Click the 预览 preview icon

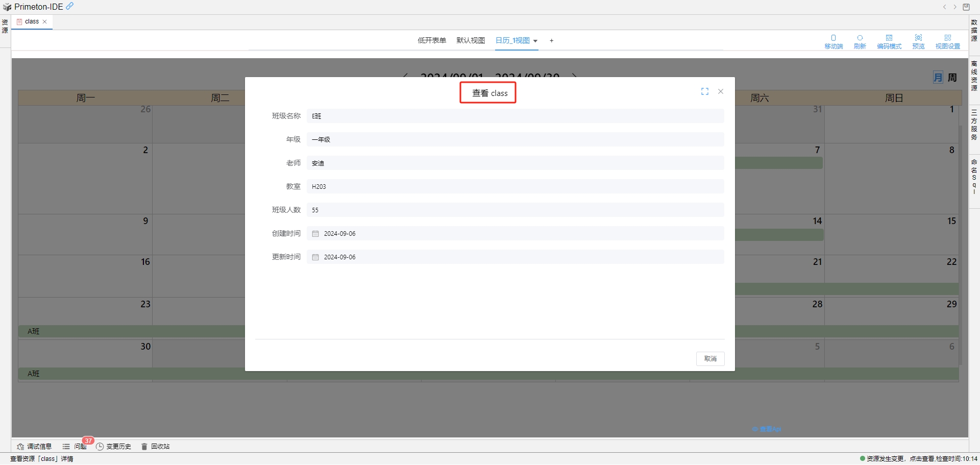[x=918, y=41]
